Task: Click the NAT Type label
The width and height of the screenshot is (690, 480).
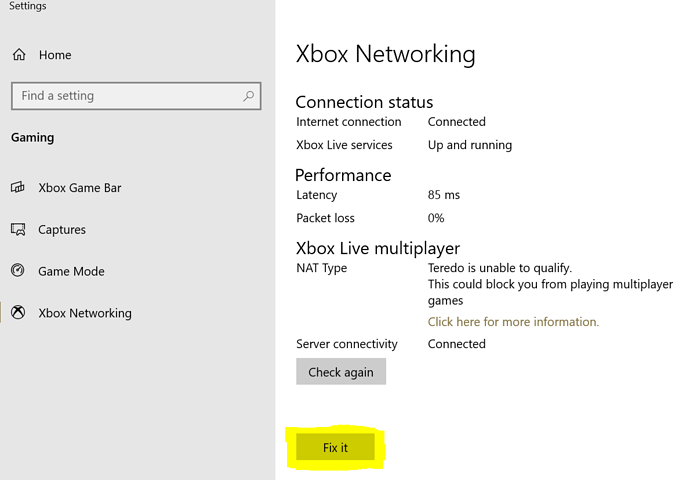Action: tap(322, 268)
